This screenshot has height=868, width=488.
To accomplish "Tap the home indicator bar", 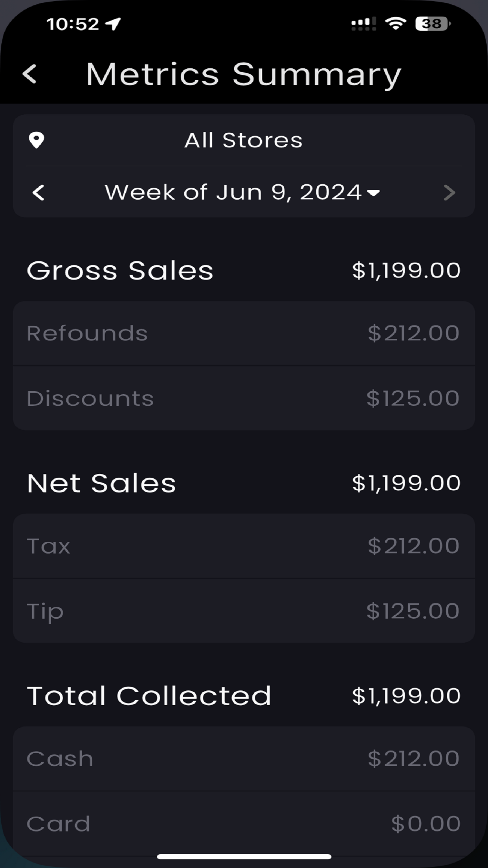I will tap(244, 856).
